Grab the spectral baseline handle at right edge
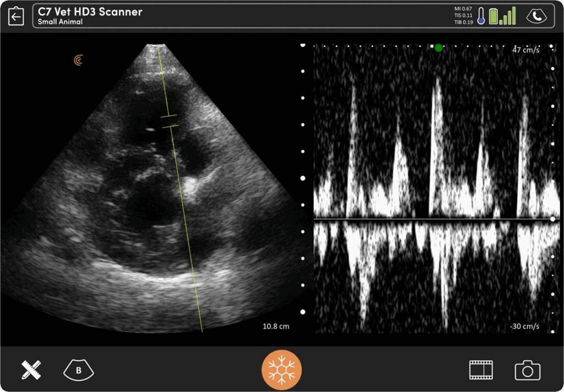 pos(552,219)
